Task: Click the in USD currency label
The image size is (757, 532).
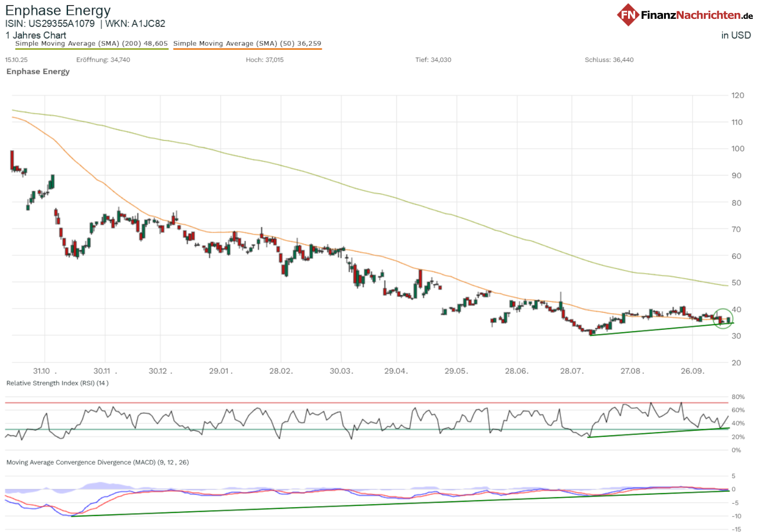Action: pyautogui.click(x=736, y=35)
